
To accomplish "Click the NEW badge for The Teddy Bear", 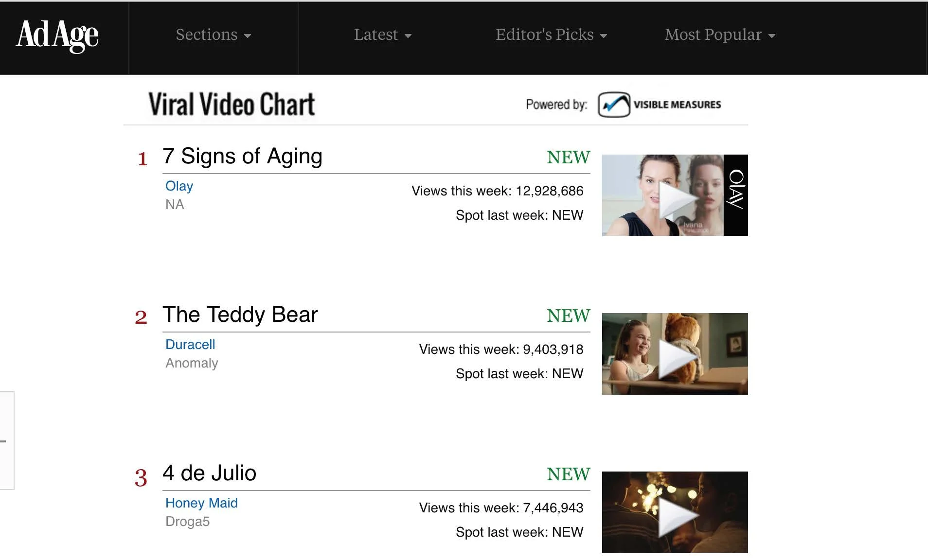I will 568,316.
